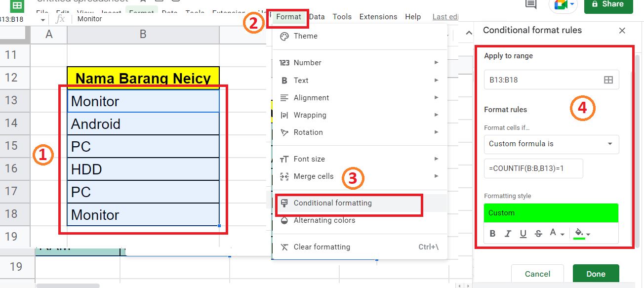644x288 pixels.
Task: Open the text color picker A
Action: [x=557, y=234]
